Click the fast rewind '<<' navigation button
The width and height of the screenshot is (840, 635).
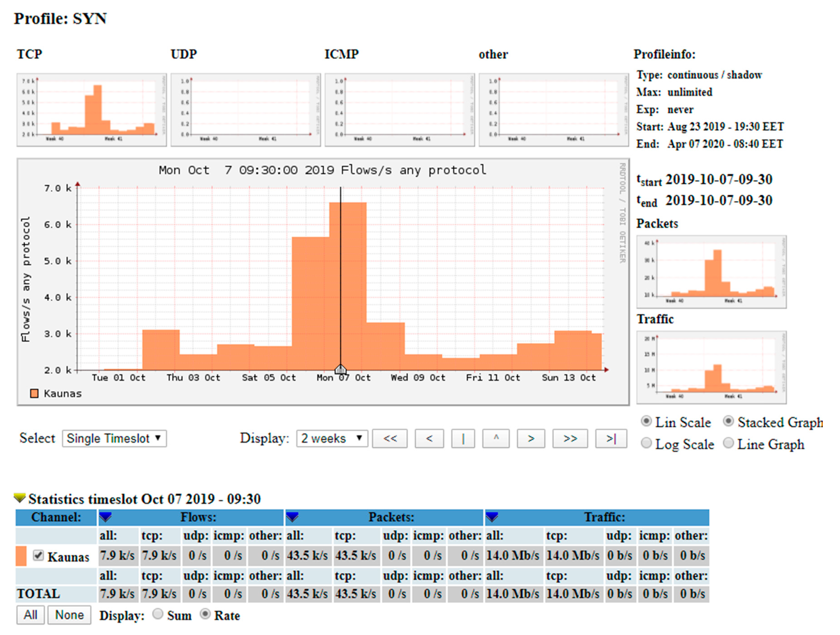pyautogui.click(x=390, y=439)
